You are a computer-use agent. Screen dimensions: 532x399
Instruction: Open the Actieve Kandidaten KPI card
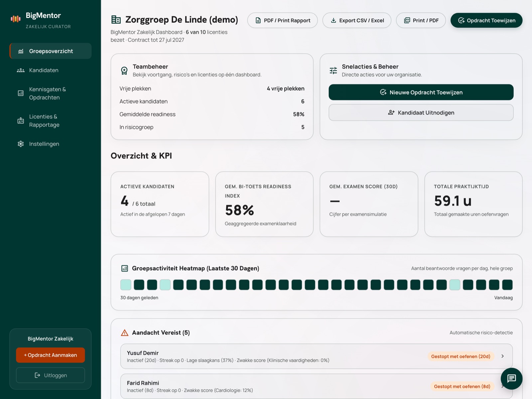pos(160,204)
